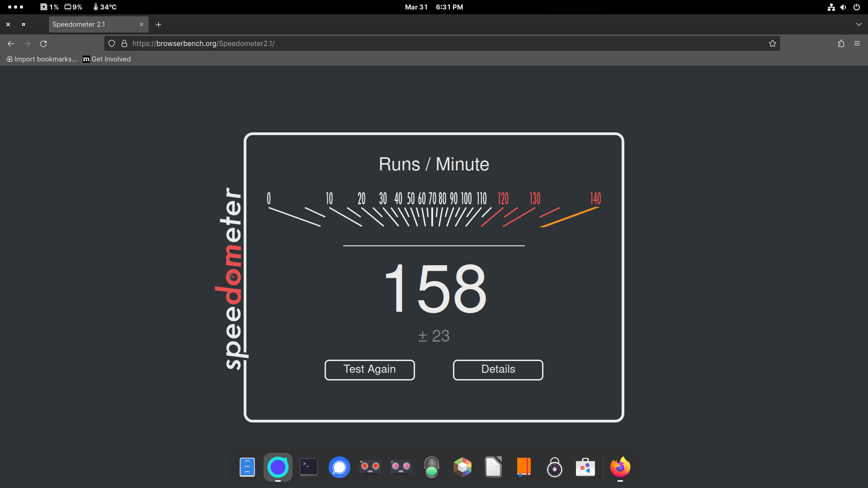This screenshot has height=488, width=868.
Task: Click the 158 score number
Action: (435, 288)
